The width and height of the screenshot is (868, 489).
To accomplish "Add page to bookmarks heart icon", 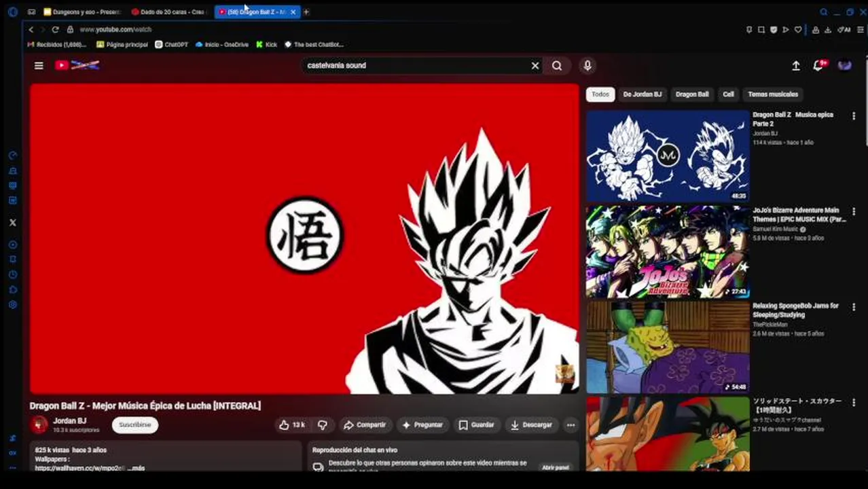I will point(798,29).
